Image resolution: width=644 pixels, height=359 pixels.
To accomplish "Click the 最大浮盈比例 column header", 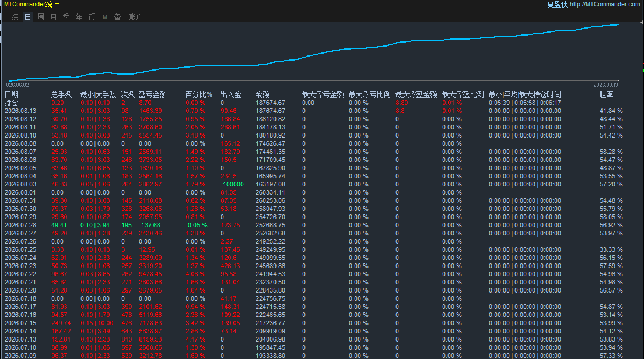I will coord(463,94).
